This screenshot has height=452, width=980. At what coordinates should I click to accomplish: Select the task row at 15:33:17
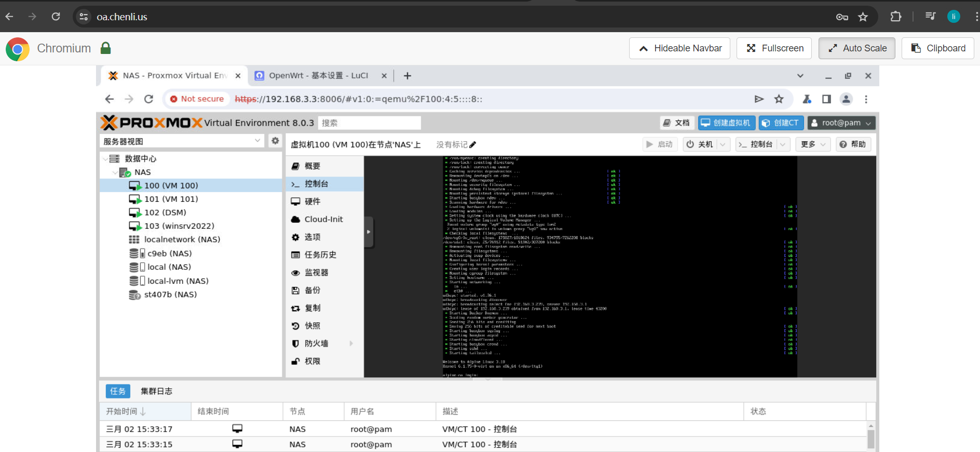(483, 429)
